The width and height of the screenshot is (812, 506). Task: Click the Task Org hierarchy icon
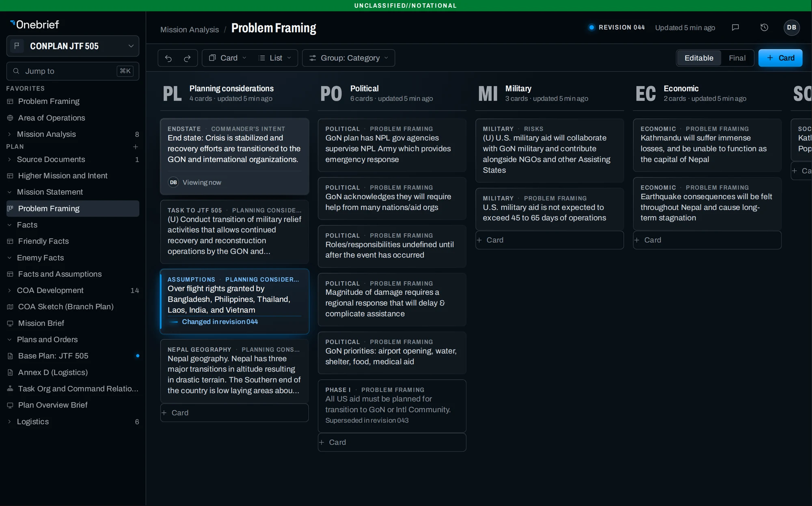(x=10, y=389)
